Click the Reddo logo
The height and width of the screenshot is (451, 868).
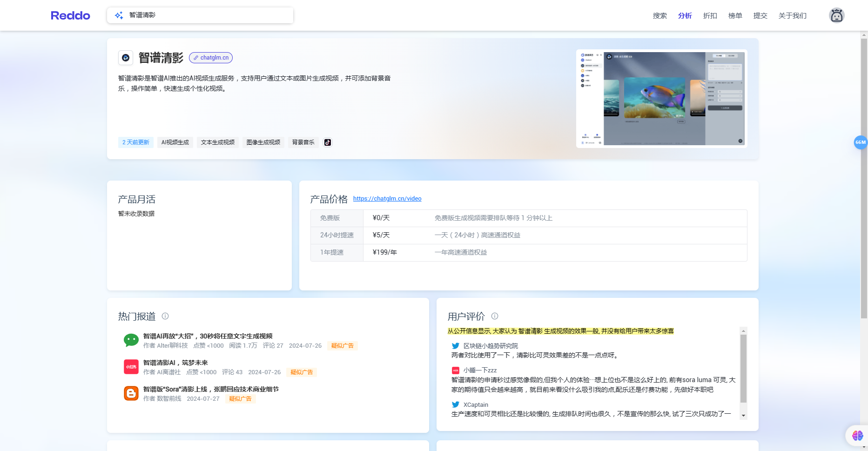click(x=70, y=15)
